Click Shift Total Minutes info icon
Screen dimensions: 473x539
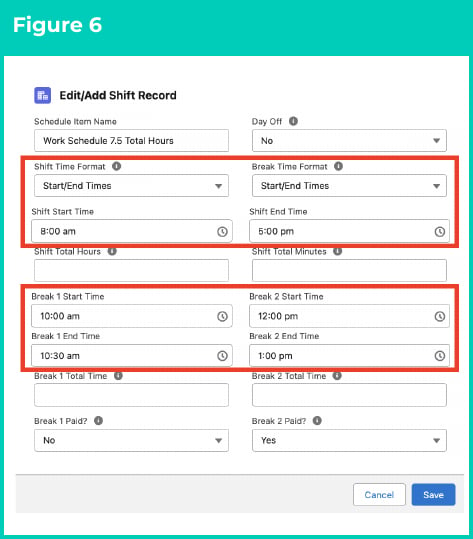[338, 251]
